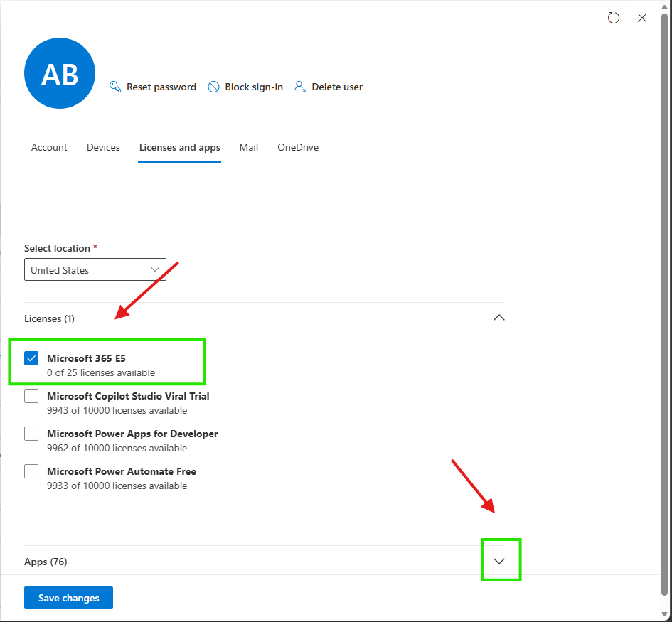
Task: Switch to the Account tab
Action: 49,147
